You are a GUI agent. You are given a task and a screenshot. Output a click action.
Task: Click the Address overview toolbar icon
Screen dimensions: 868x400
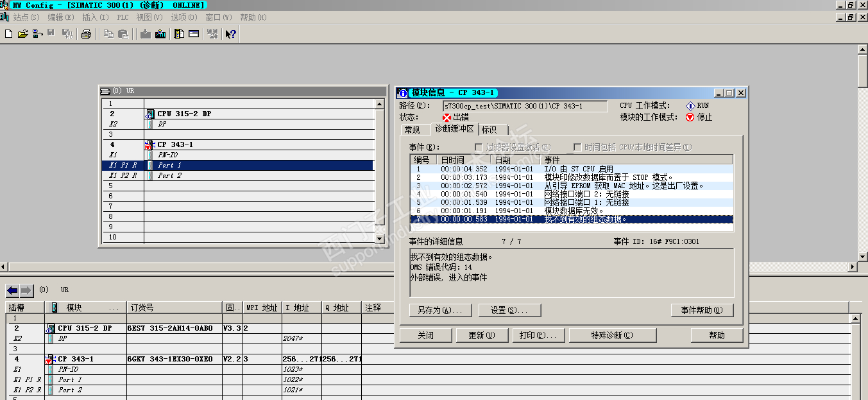[193, 34]
